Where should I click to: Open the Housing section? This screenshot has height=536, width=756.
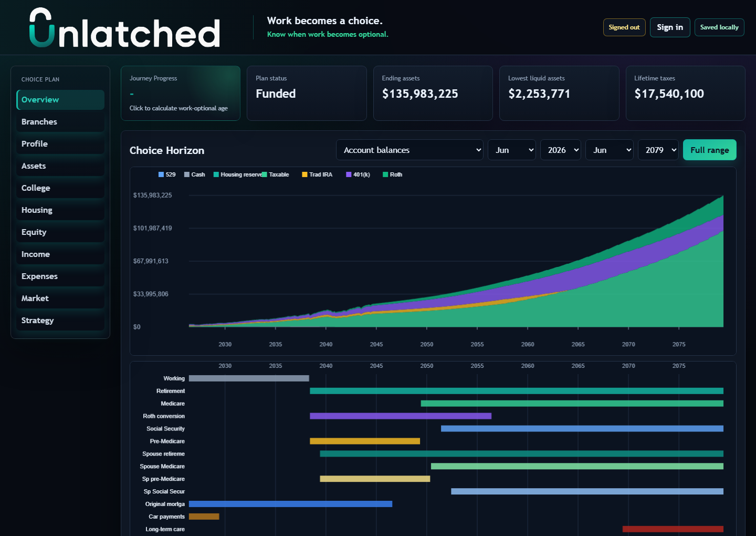coord(60,210)
